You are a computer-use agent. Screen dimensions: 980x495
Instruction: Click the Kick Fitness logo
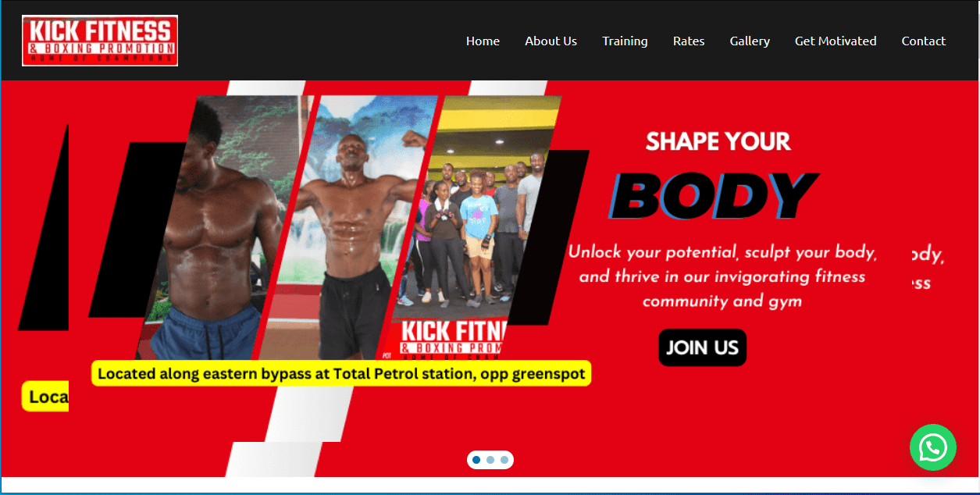click(x=100, y=41)
